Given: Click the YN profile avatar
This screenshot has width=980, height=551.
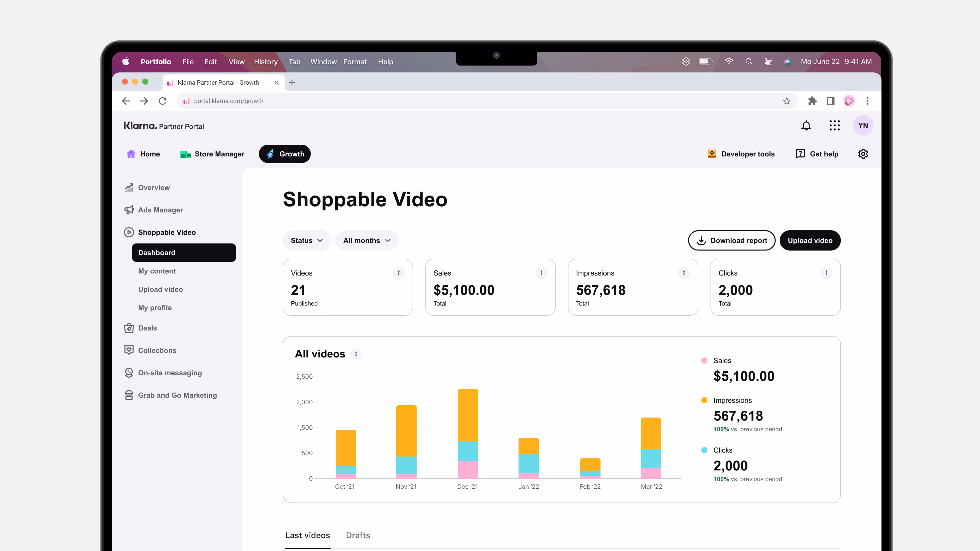Looking at the screenshot, I should point(863,126).
